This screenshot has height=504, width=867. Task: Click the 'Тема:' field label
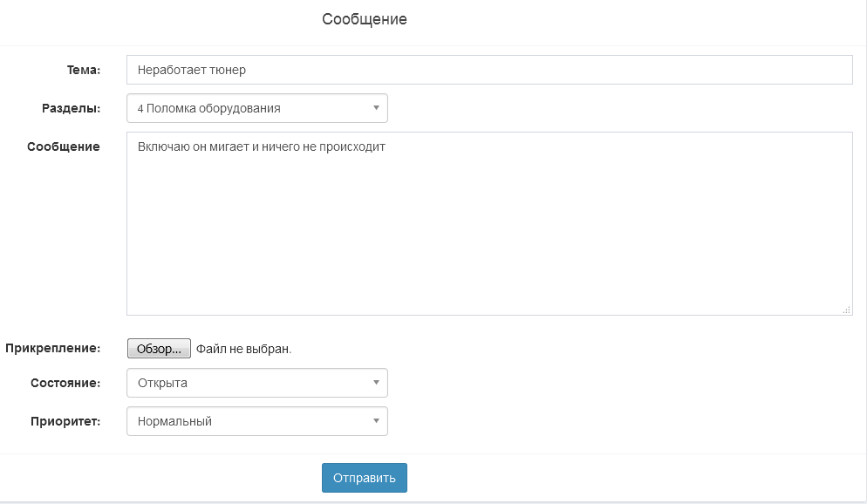[84, 70]
